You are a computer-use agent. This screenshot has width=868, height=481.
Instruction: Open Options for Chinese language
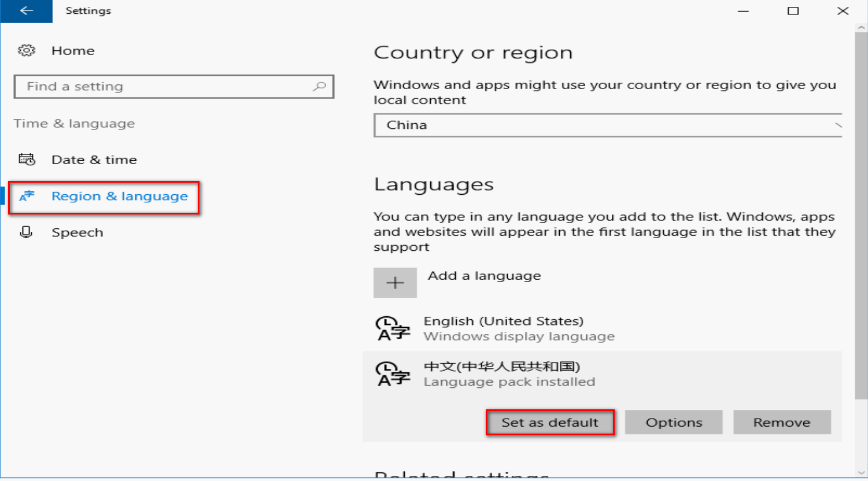pyautogui.click(x=674, y=423)
